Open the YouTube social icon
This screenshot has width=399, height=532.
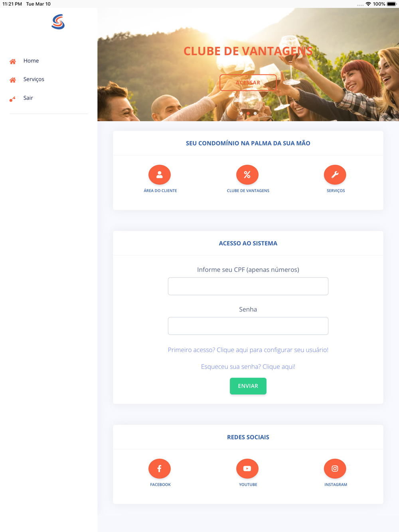(247, 469)
